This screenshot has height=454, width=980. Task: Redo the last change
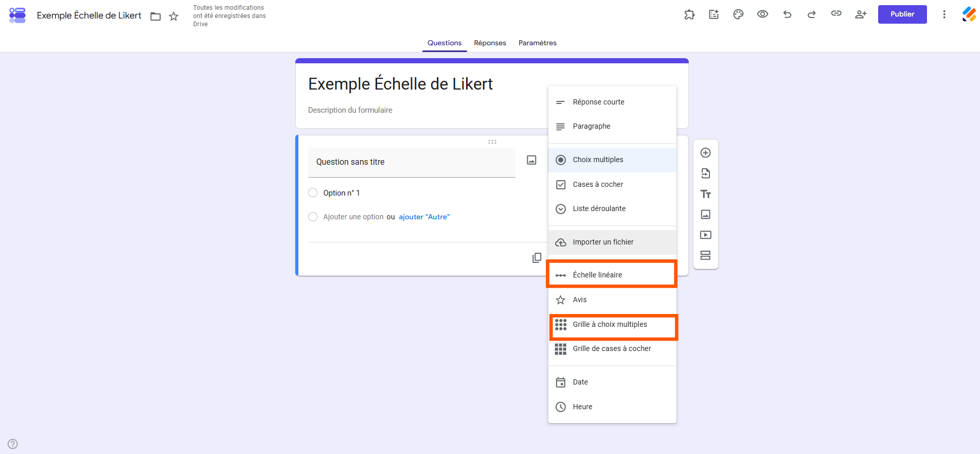point(812,14)
